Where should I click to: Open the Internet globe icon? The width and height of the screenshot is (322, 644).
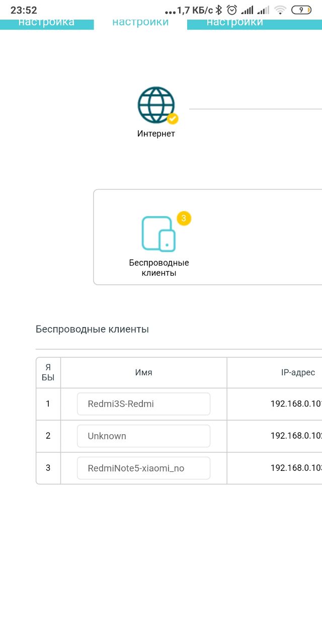pos(156,105)
